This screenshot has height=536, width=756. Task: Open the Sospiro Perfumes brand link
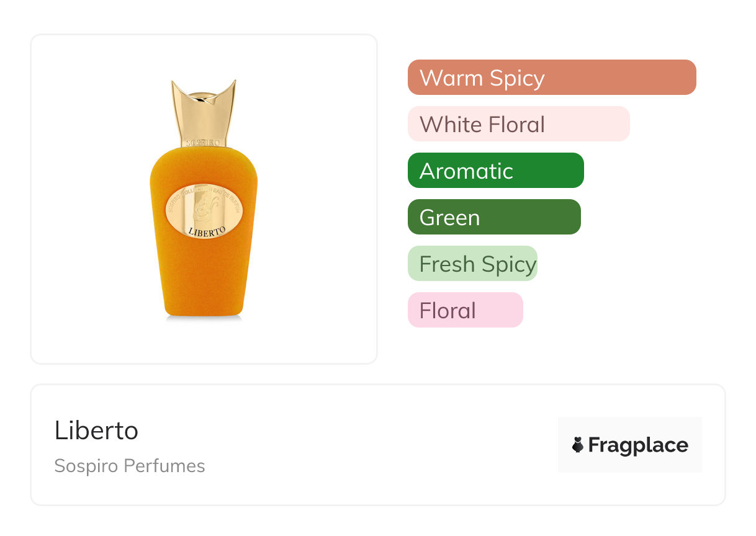(x=129, y=466)
